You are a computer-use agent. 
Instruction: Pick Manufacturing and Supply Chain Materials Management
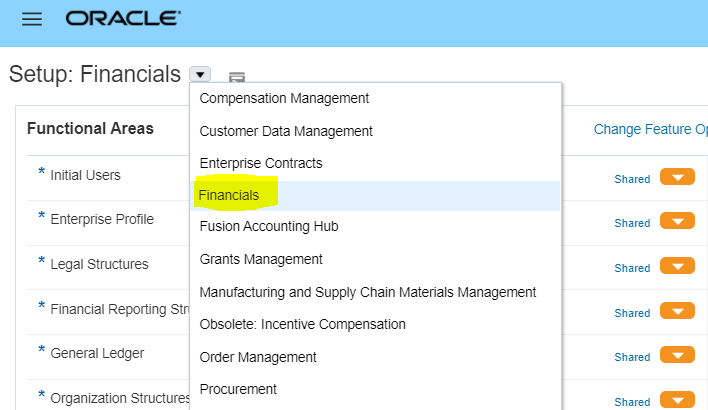pyautogui.click(x=368, y=292)
